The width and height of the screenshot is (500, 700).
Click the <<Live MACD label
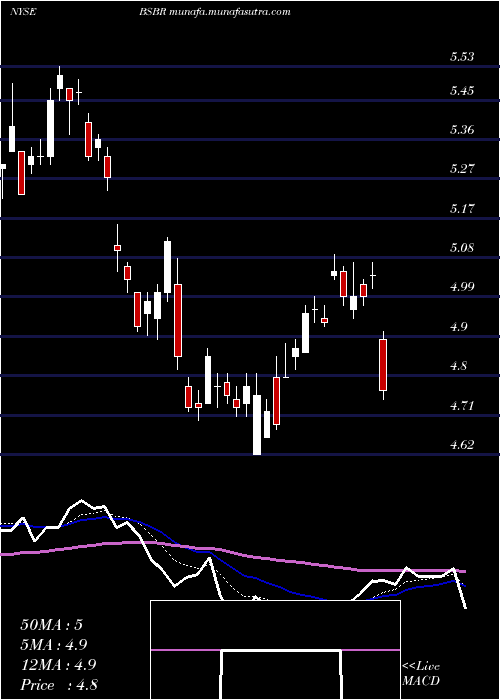[x=421, y=674]
